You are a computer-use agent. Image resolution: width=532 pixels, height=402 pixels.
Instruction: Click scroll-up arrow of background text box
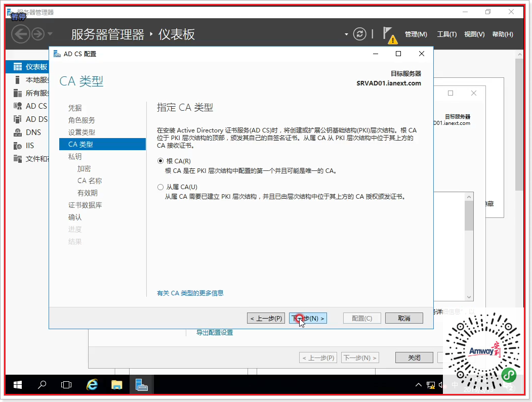click(x=469, y=197)
